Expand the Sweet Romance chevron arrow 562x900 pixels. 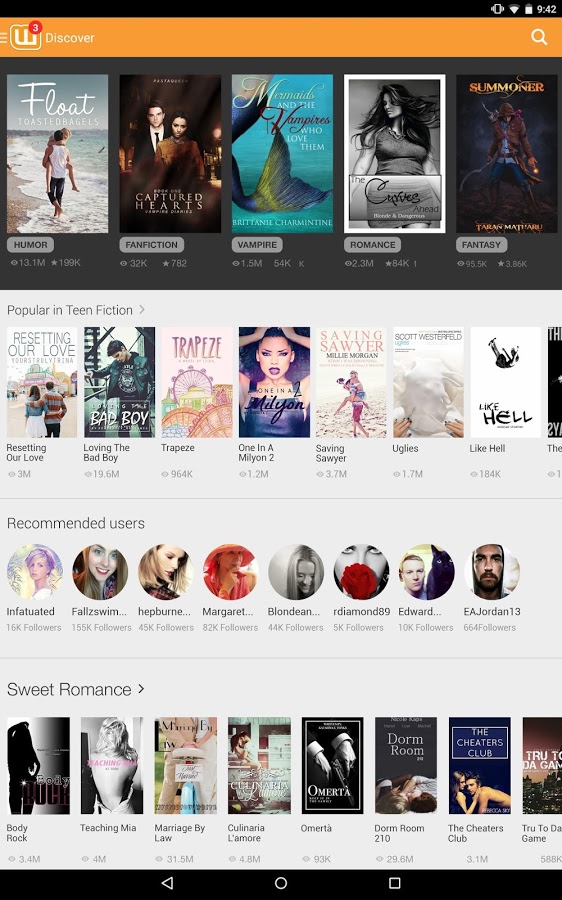(141, 689)
